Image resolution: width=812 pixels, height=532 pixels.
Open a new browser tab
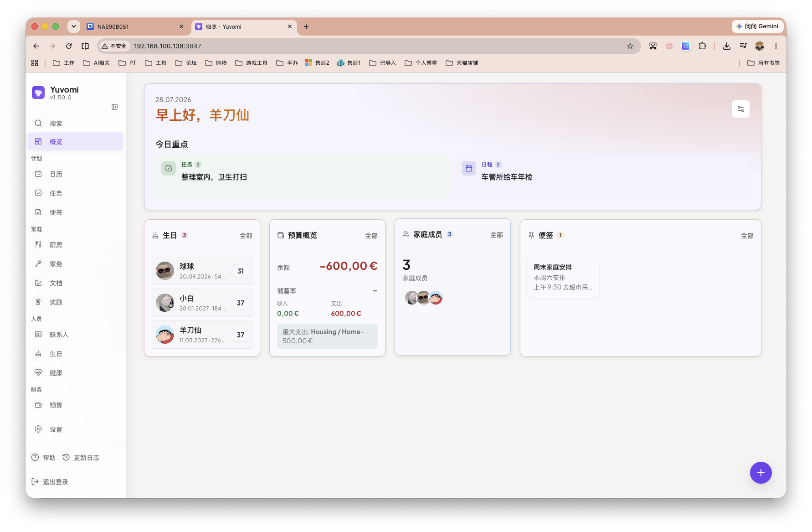tap(306, 26)
